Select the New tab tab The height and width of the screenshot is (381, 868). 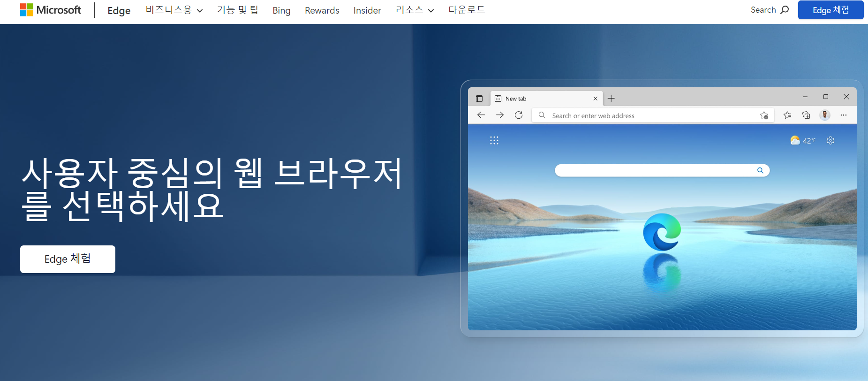[546, 99]
